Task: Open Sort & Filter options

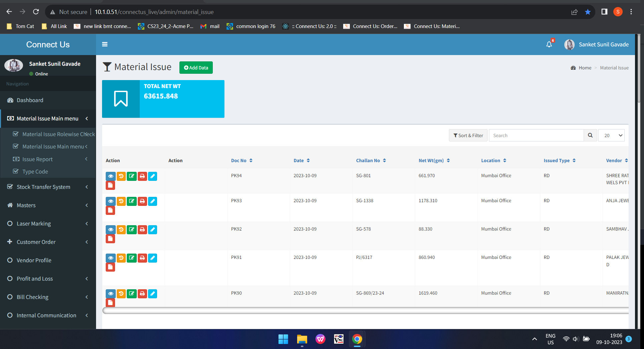Action: [x=468, y=135]
